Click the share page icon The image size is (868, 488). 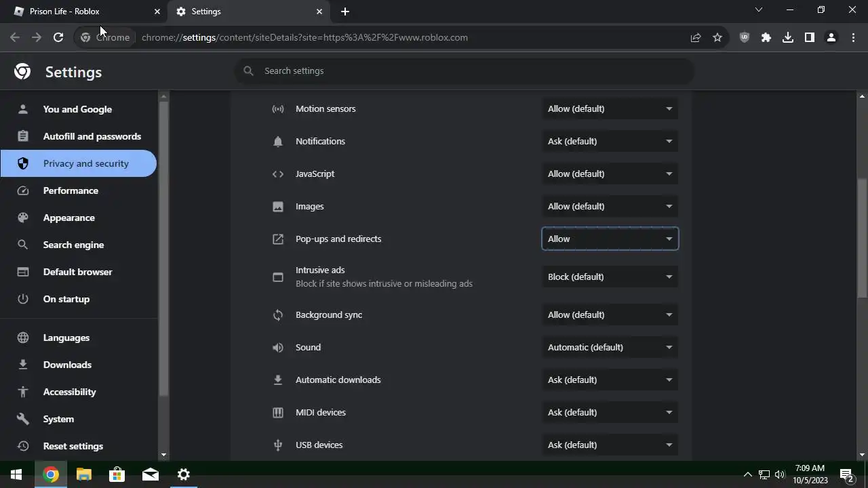(x=696, y=37)
